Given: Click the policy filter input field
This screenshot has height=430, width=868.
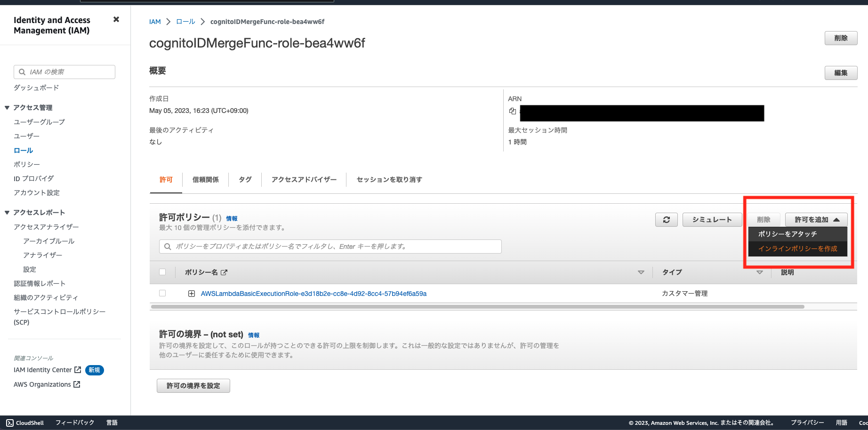Looking at the screenshot, I should (330, 247).
